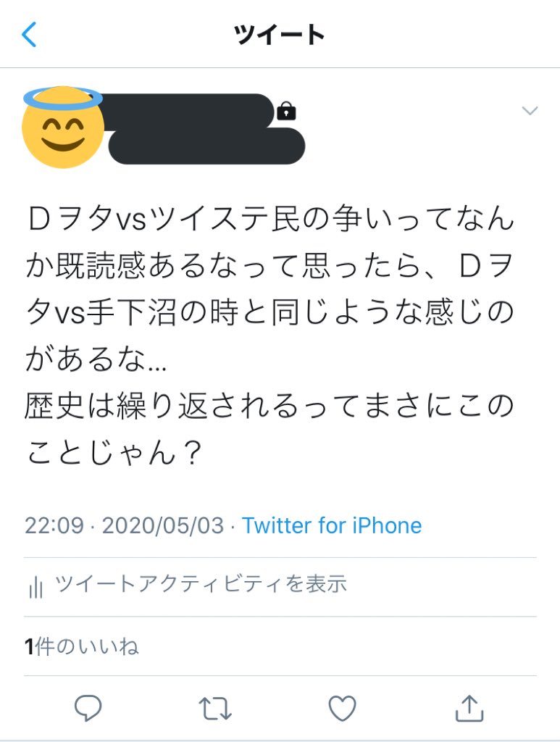Image resolution: width=560 pixels, height=742 pixels.
Task: Click the final line ことじゃん？
Action: (x=114, y=453)
